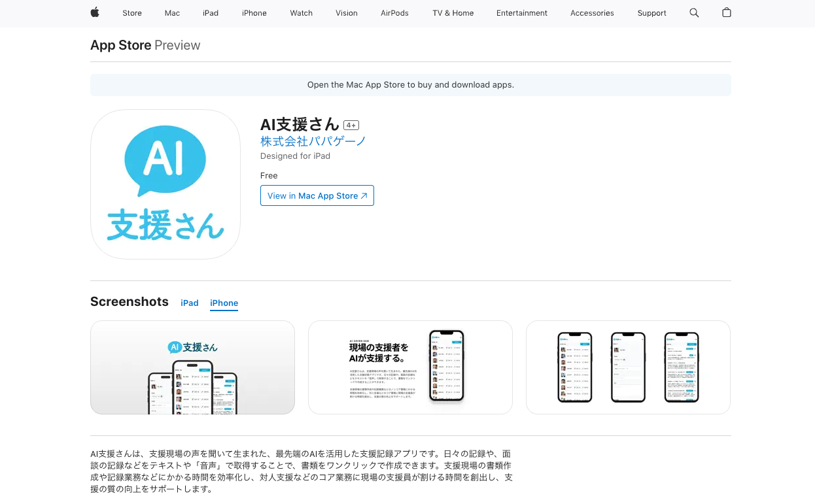Open the shopping bag icon

(726, 13)
